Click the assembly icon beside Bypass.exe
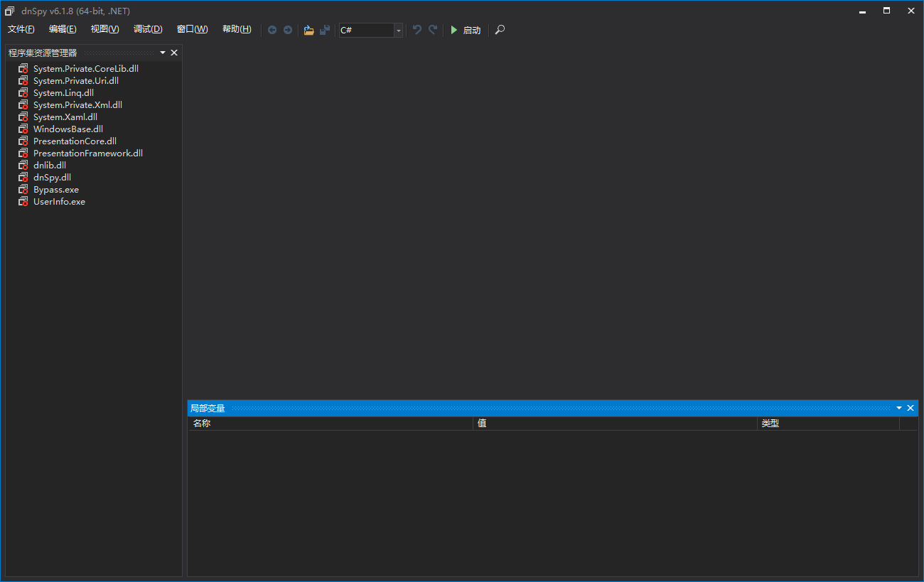 23,190
